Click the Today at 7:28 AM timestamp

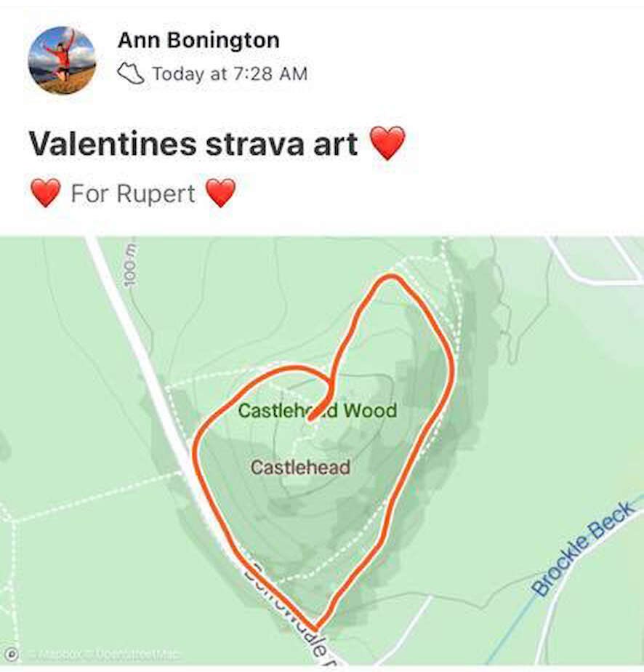point(230,73)
